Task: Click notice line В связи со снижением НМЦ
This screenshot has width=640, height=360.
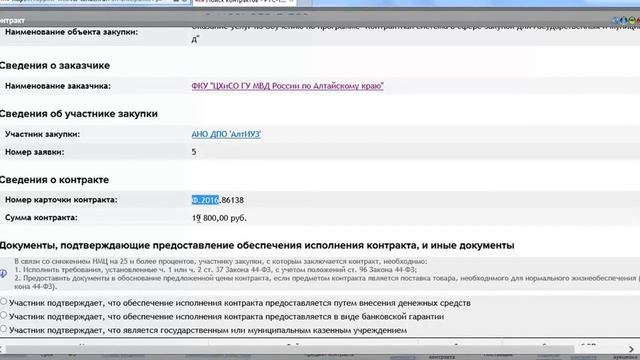Action: coord(221,261)
